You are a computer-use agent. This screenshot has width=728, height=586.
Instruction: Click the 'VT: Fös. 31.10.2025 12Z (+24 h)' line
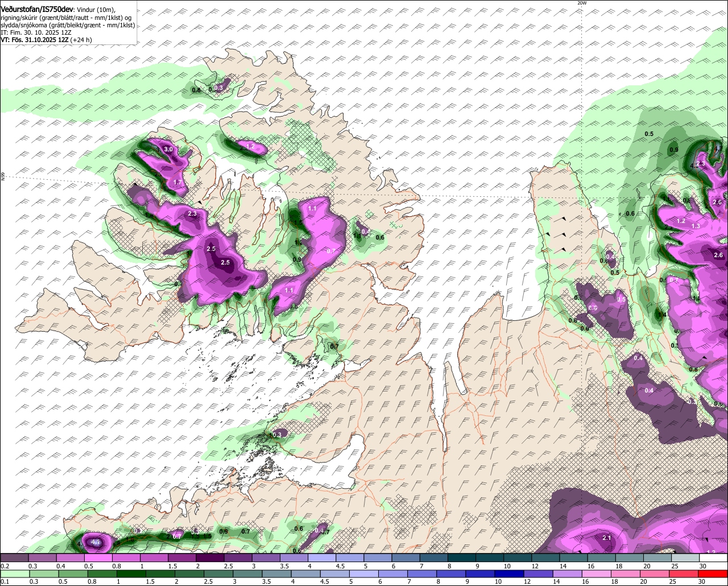pos(46,40)
